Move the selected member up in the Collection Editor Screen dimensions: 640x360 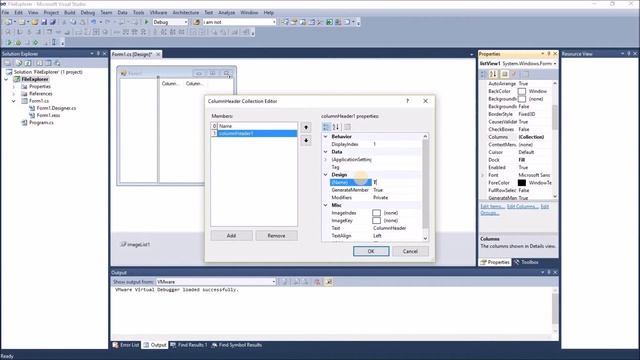pos(306,127)
